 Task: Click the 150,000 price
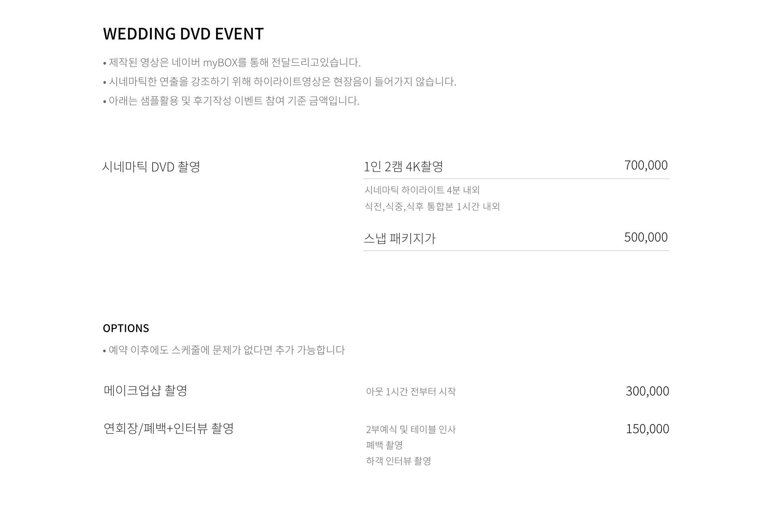pyautogui.click(x=647, y=429)
